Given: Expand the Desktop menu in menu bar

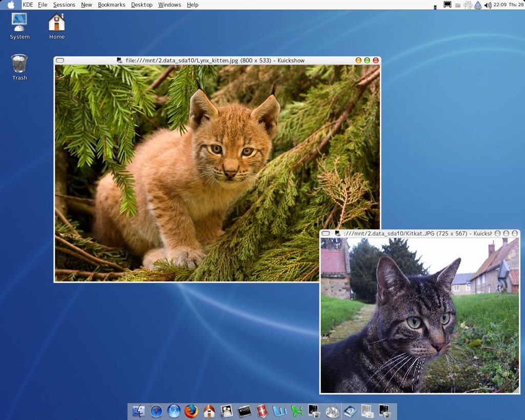Looking at the screenshot, I should pos(142,5).
